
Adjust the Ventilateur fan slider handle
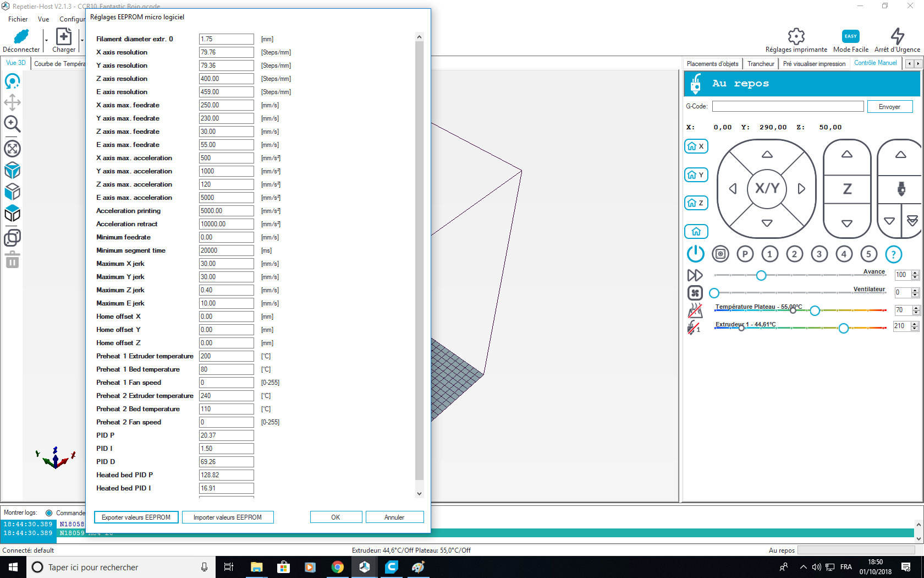pos(714,293)
